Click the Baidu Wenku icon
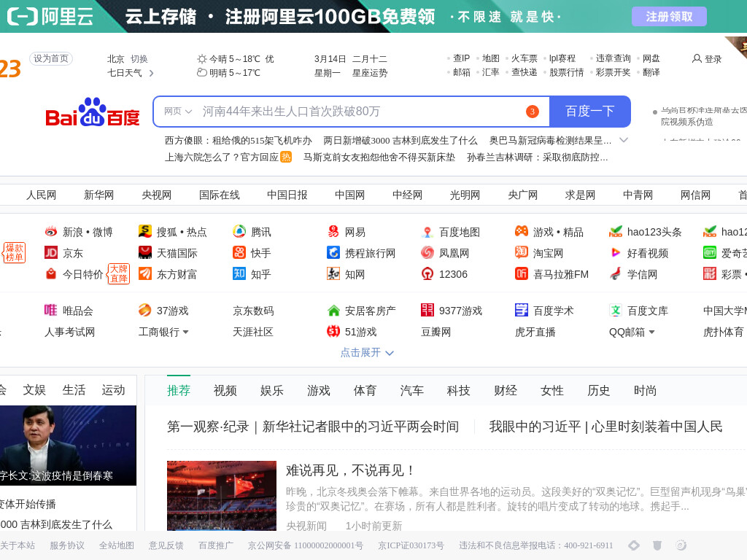This screenshot has width=747, height=560. [x=616, y=310]
